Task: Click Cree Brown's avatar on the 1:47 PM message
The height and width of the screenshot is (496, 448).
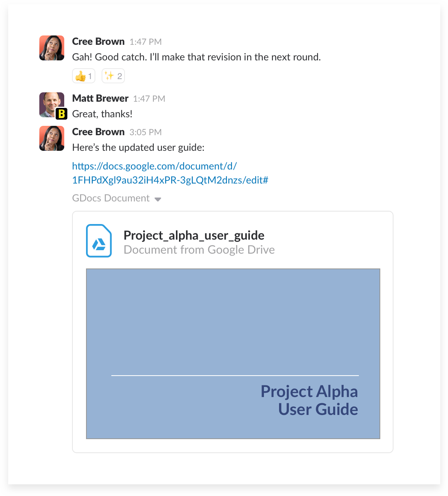Action: pyautogui.click(x=52, y=48)
